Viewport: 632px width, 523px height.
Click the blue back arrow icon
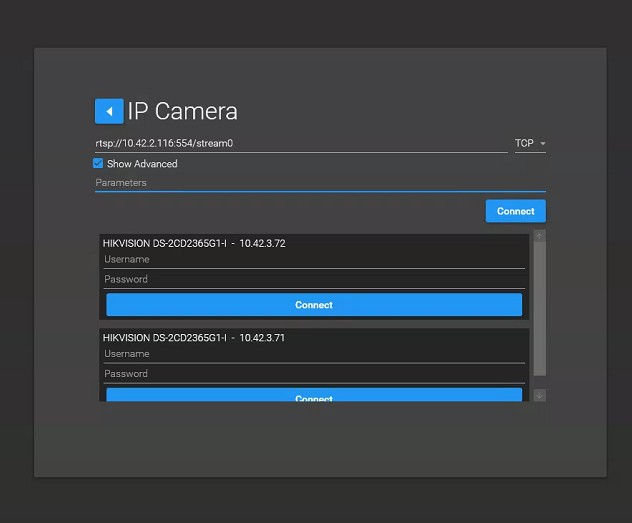(109, 111)
